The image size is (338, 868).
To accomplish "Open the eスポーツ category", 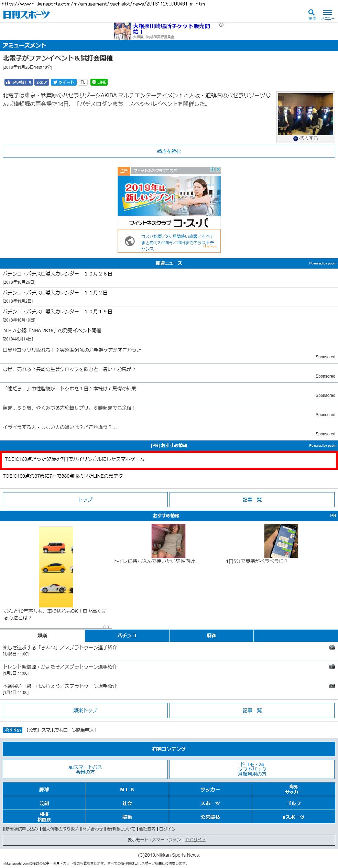I will tap(294, 817).
